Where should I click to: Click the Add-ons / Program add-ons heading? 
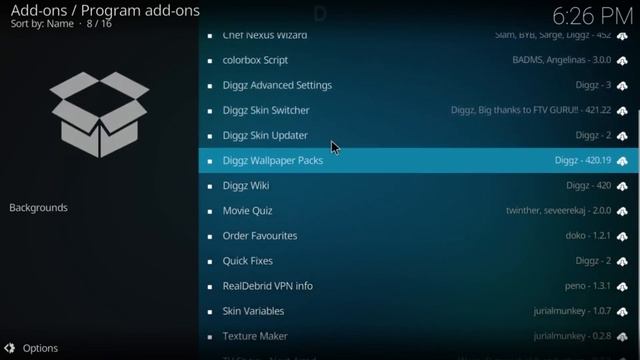coord(105,10)
